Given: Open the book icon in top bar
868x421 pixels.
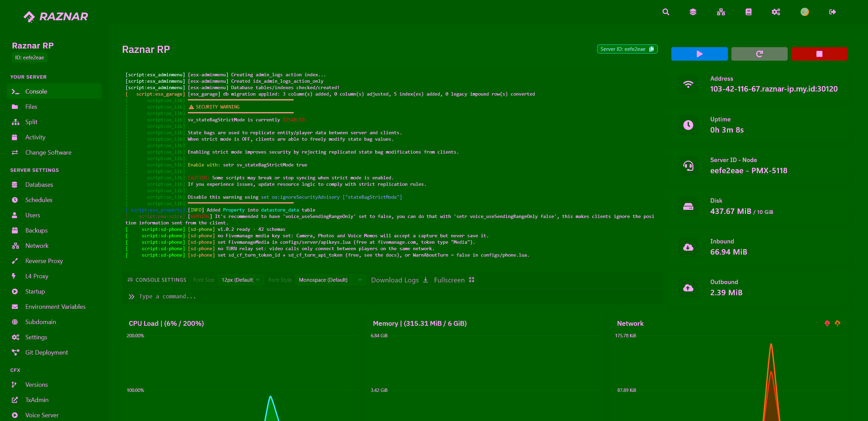Looking at the screenshot, I should coord(749,12).
